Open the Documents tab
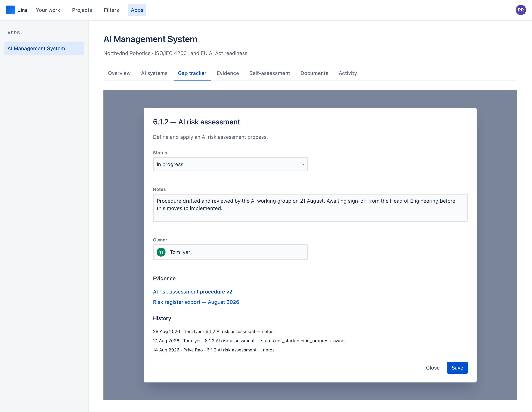Screen dimensions: 532x412 click(x=314, y=73)
